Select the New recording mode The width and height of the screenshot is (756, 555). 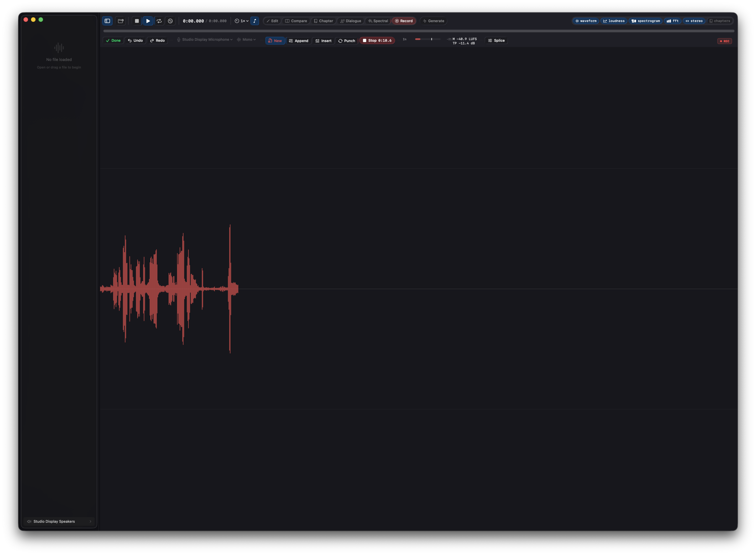point(275,41)
